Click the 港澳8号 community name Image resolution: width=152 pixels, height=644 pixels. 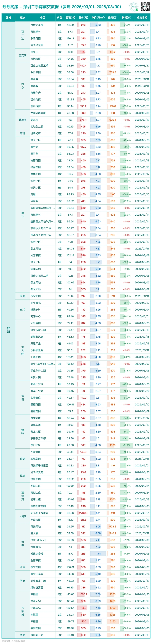[x=35, y=310]
